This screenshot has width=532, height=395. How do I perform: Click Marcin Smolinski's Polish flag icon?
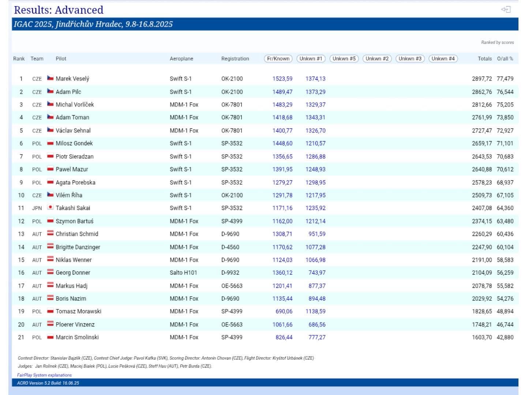[50, 337]
